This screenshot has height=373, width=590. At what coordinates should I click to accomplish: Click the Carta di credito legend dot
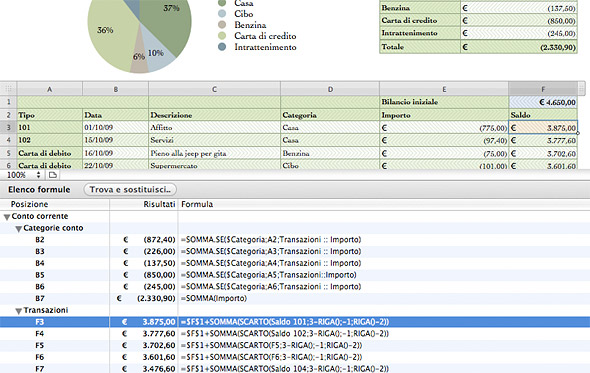222,36
